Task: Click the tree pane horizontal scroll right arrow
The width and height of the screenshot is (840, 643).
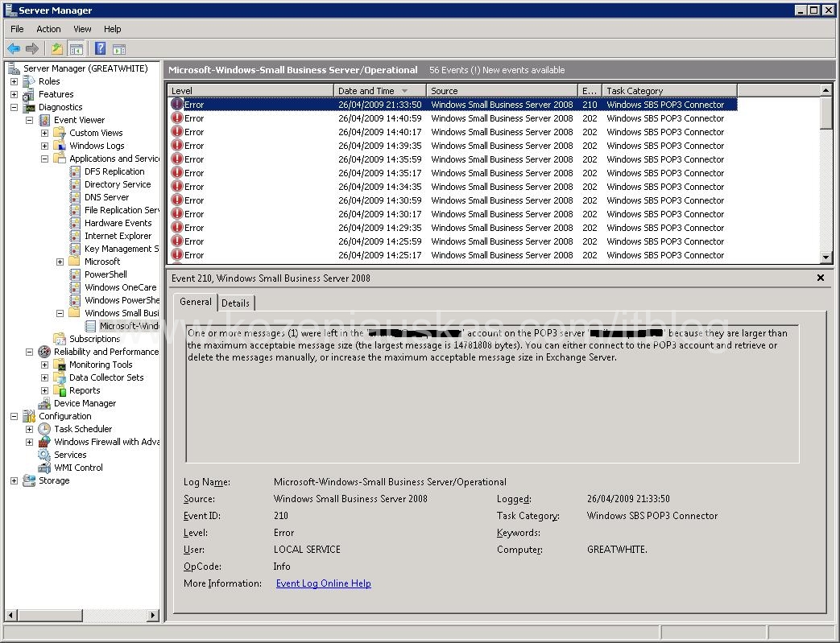Action: pos(153,615)
